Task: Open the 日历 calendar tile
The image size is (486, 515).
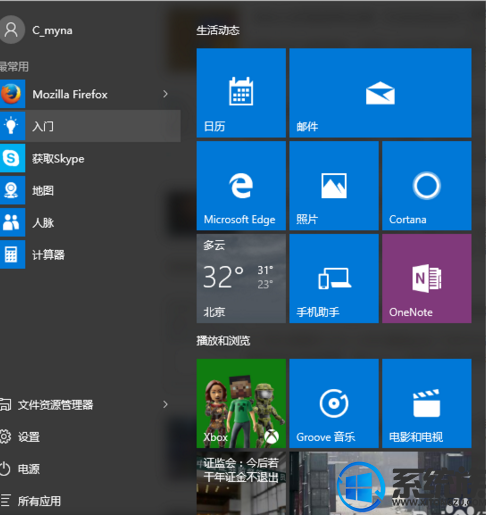Action: (x=241, y=93)
